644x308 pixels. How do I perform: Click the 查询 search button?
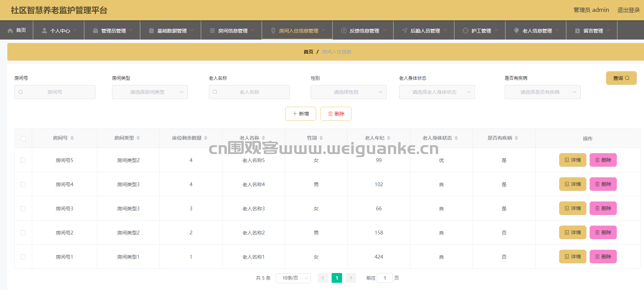click(621, 78)
